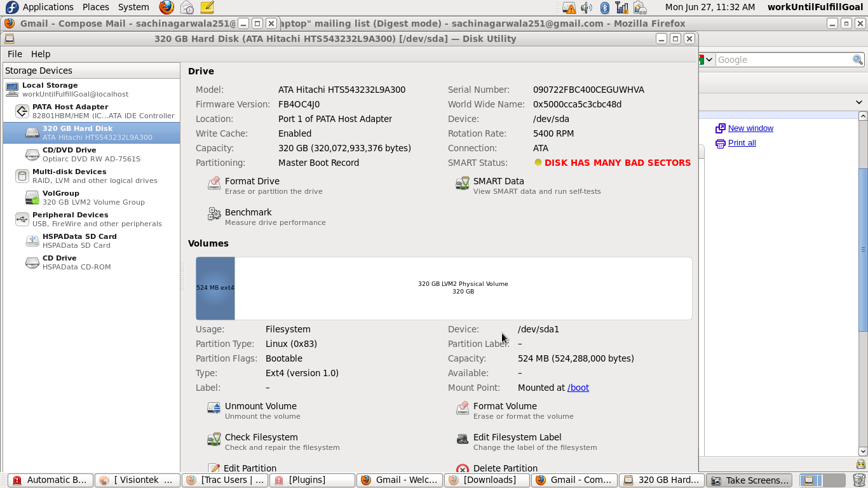Screen dimensions: 868x488
Task: Click the Fedora logo in top panel
Action: click(x=12, y=7)
